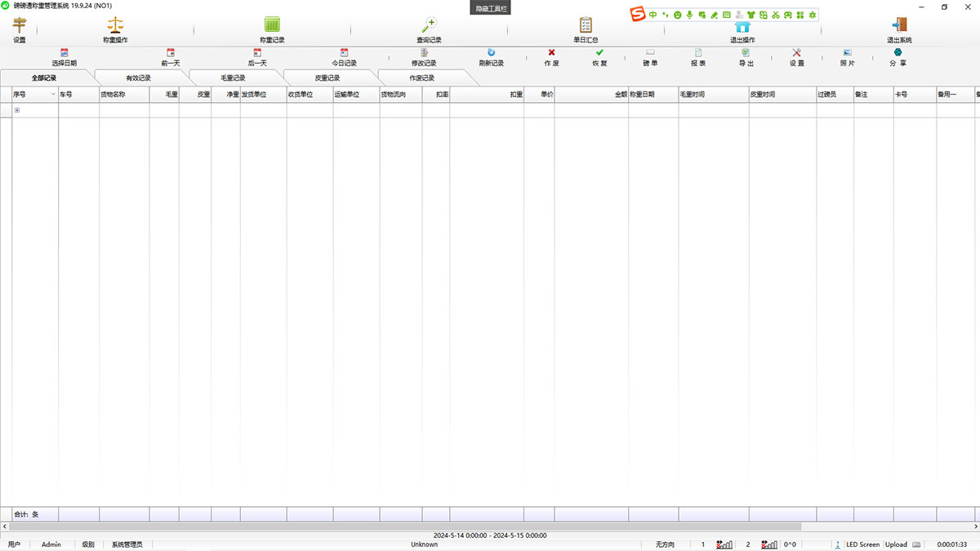
Task: Click LED Screen in the status bar
Action: pyautogui.click(x=862, y=544)
